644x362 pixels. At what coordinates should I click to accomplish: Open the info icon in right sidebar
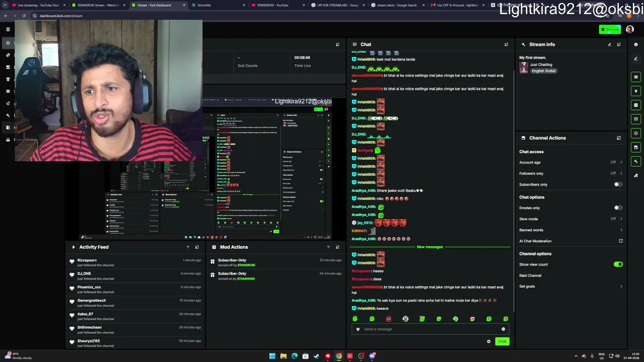tap(636, 45)
